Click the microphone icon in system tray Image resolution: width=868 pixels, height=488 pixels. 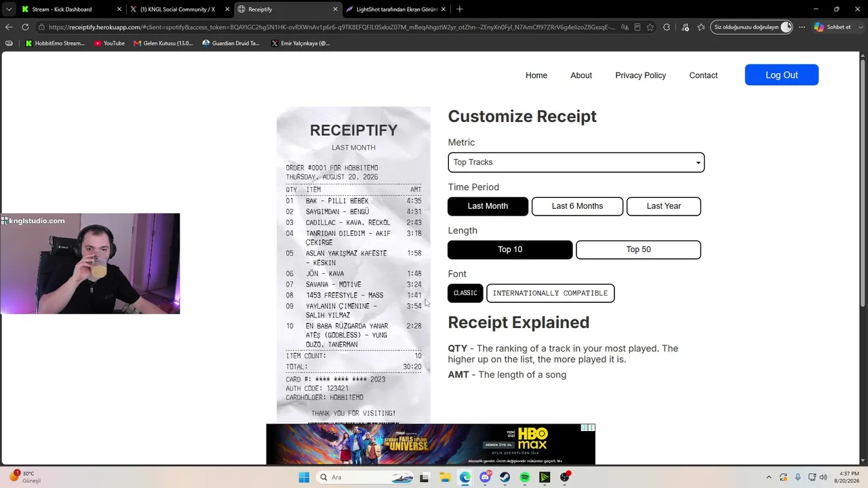coord(798,477)
